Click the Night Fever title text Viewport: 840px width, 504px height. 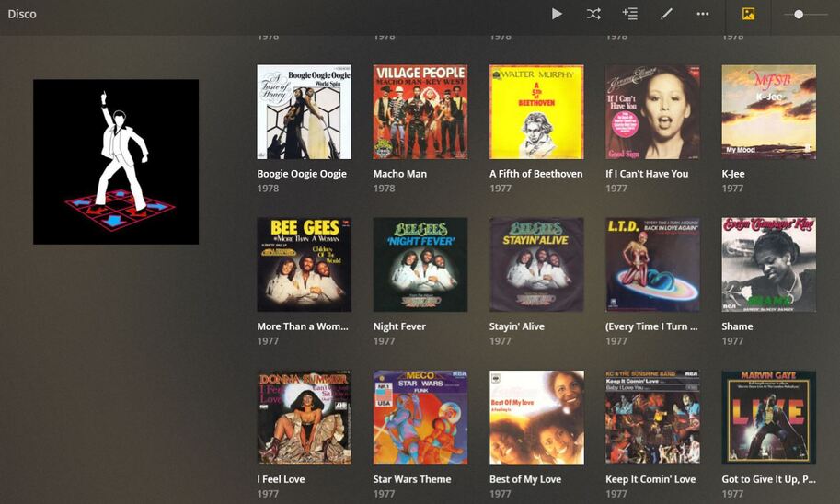click(x=399, y=326)
